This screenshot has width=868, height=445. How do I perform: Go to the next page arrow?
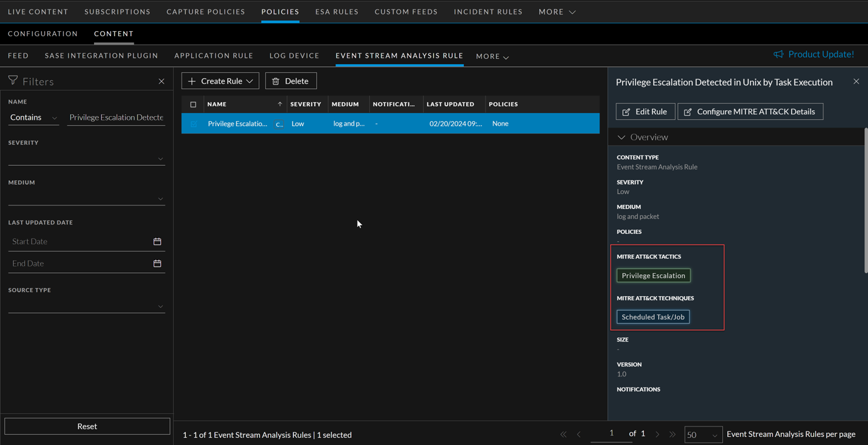point(657,434)
